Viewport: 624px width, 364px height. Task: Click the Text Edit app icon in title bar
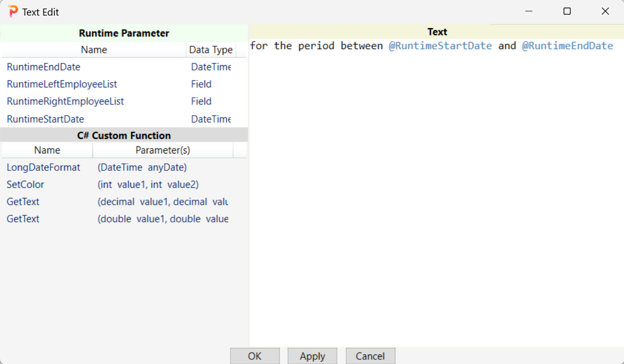[13, 11]
